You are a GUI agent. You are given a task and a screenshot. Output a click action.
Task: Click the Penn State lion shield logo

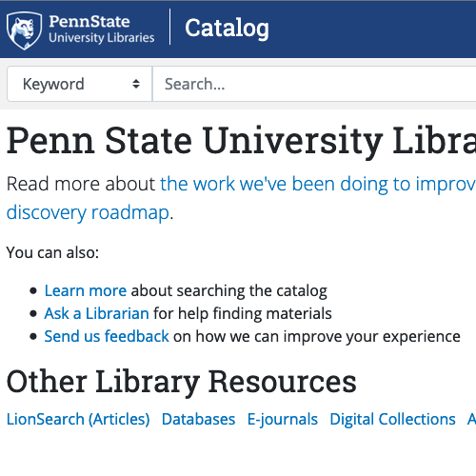tap(24, 30)
